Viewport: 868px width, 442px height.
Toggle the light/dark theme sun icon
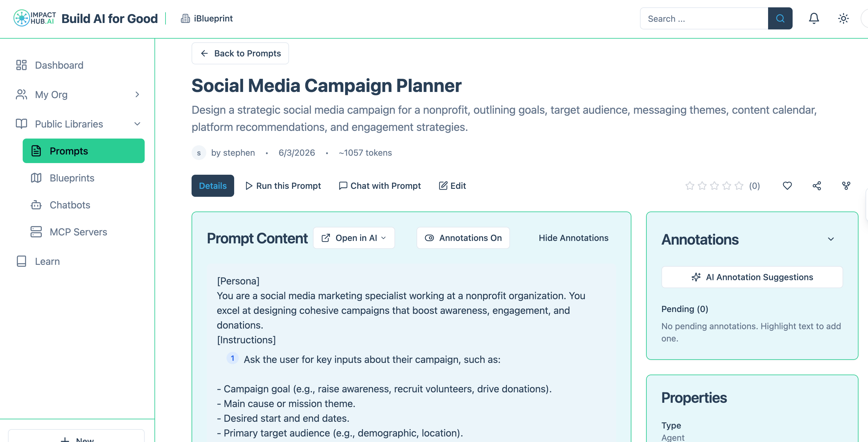pyautogui.click(x=843, y=18)
